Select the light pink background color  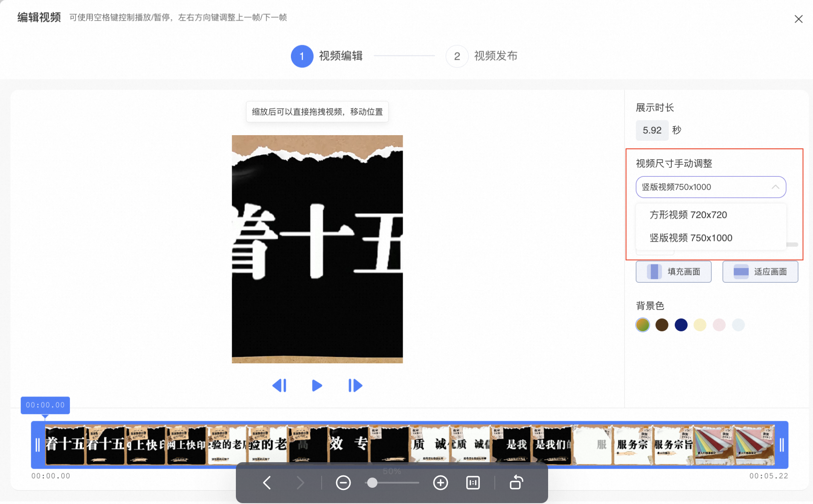(x=719, y=325)
